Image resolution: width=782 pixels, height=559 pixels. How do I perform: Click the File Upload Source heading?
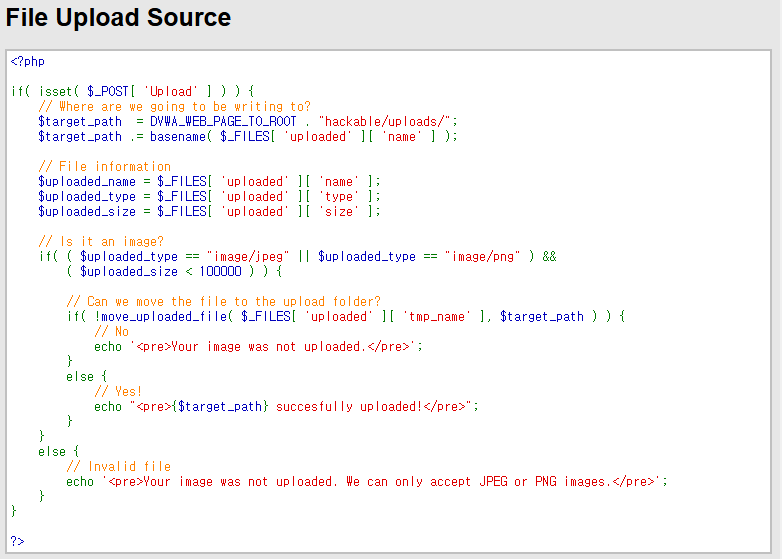coord(118,18)
